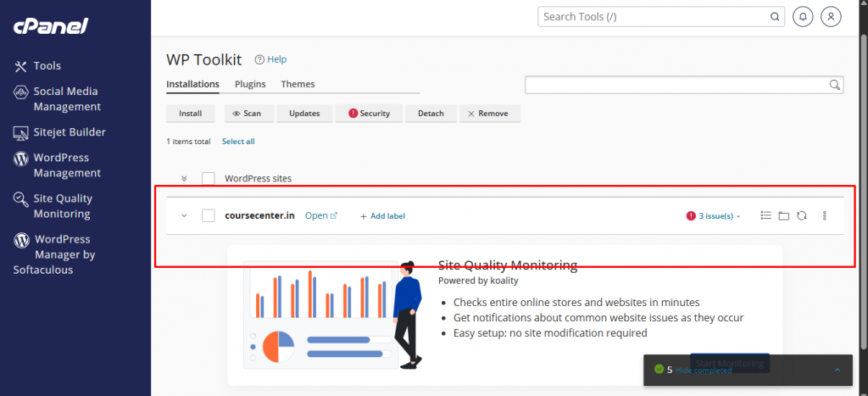Tick the coursecenter.in checkbox
The image size is (868, 396).
(x=209, y=215)
